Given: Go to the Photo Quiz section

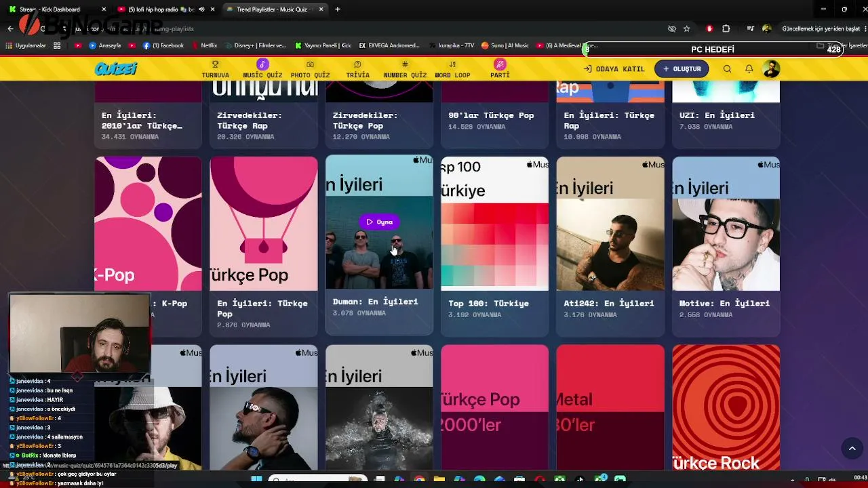Looking at the screenshot, I should pos(310,69).
